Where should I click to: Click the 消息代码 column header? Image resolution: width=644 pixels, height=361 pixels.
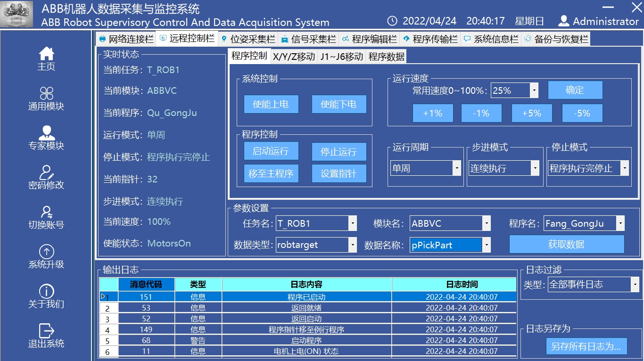(x=146, y=284)
